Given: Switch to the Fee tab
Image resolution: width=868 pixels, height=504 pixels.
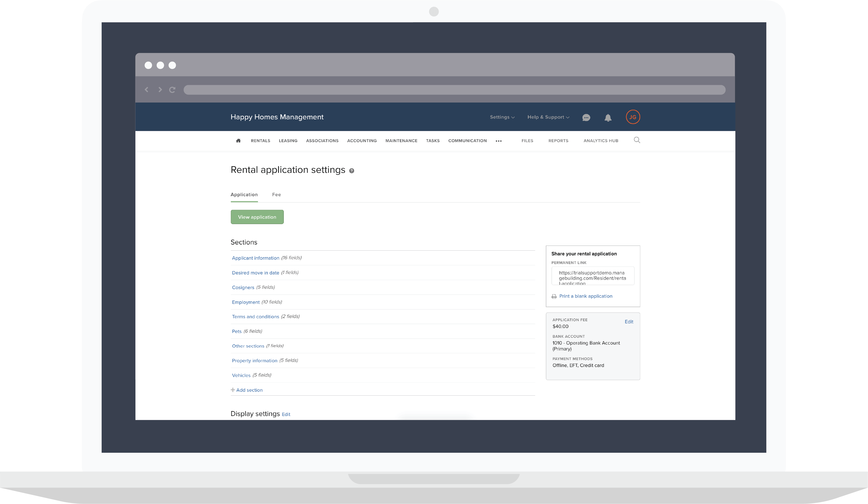Looking at the screenshot, I should click(x=276, y=195).
